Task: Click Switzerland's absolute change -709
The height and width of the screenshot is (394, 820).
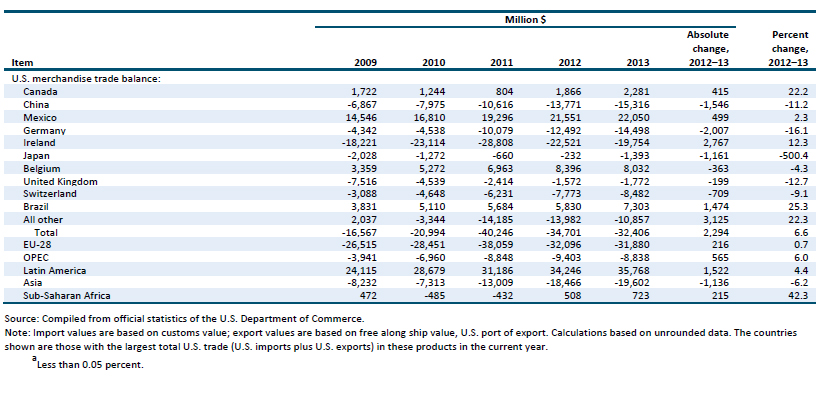Action: click(x=719, y=194)
